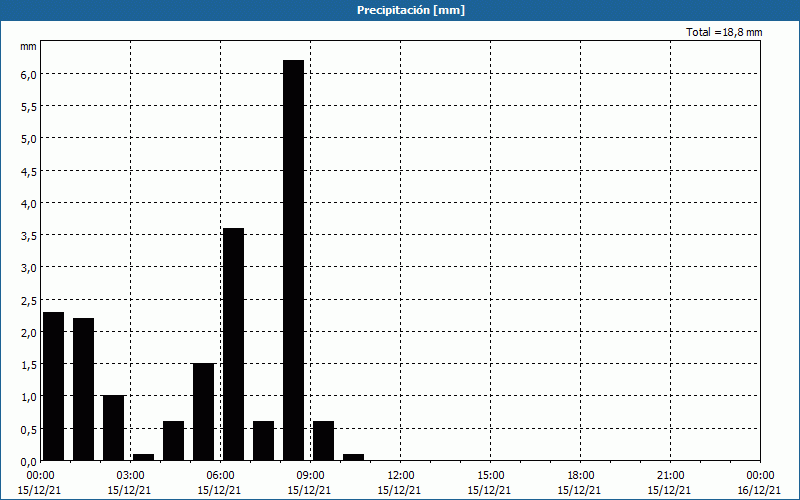Click the small 0,1 mm bar after 03:00
The width and height of the screenshot is (800, 500).
tap(143, 457)
